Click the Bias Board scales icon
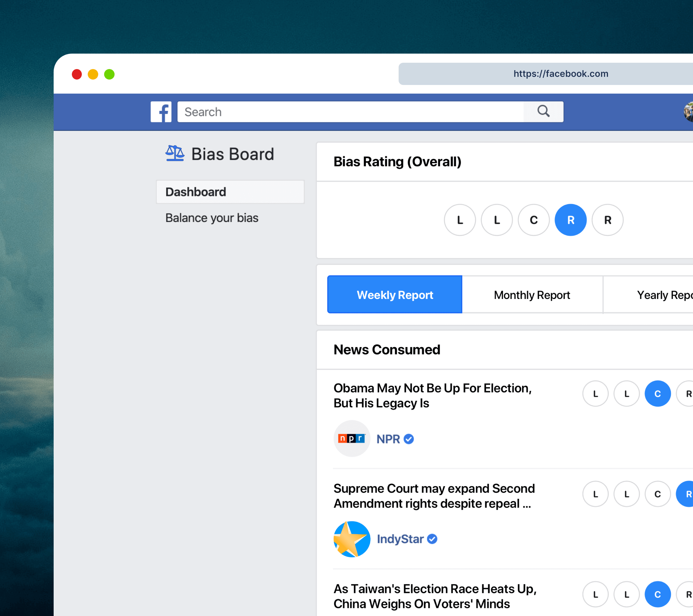 point(175,153)
